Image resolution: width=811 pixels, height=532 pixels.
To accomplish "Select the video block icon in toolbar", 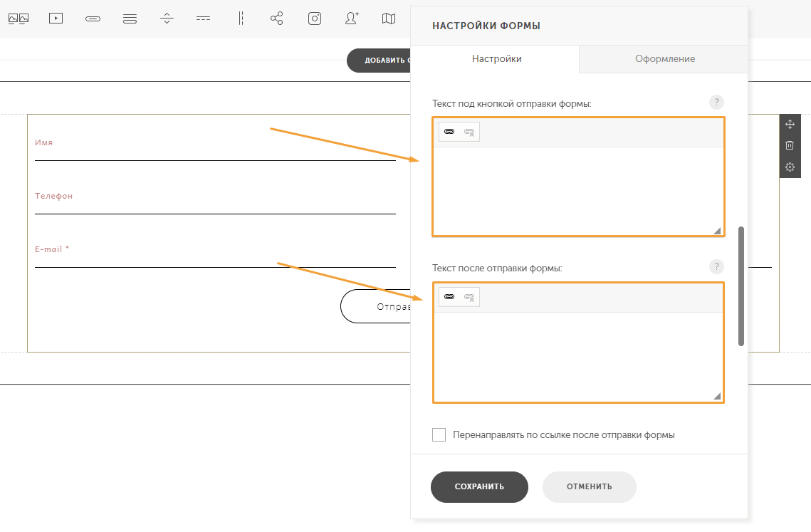I will tap(56, 19).
